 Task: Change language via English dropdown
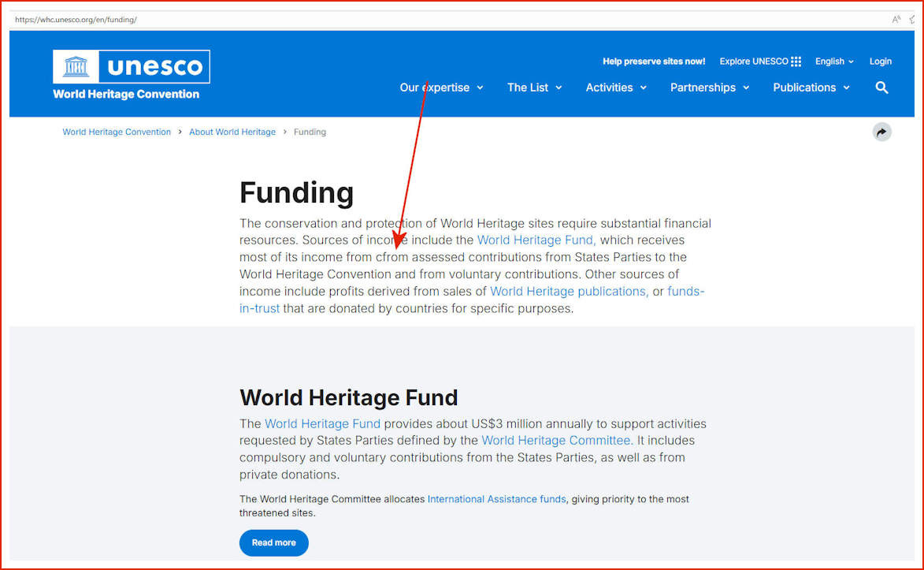(x=834, y=61)
